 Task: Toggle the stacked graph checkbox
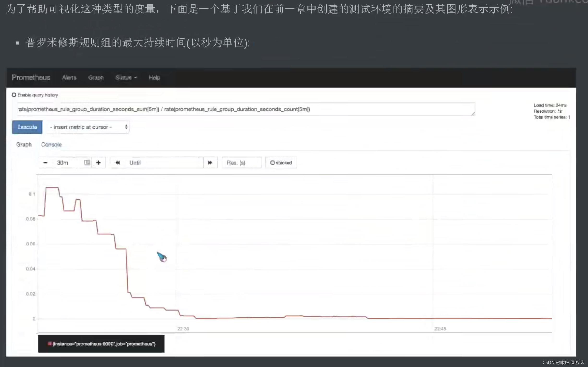pyautogui.click(x=272, y=163)
